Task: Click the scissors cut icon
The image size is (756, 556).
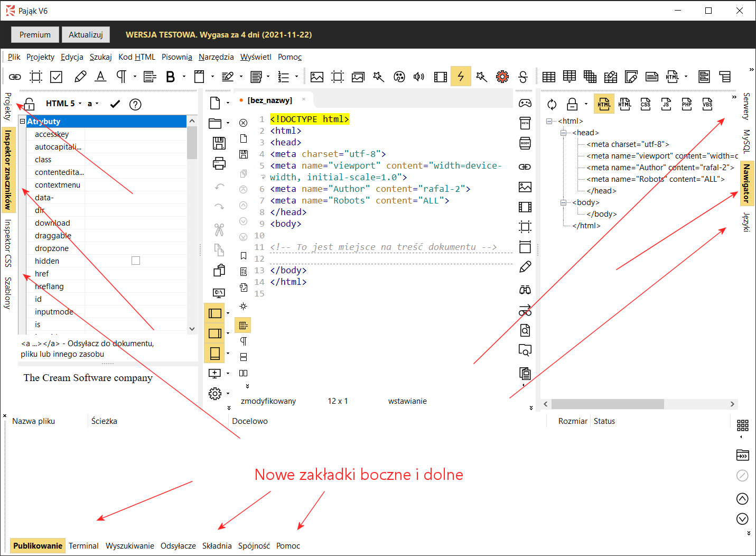Action: pos(219,229)
